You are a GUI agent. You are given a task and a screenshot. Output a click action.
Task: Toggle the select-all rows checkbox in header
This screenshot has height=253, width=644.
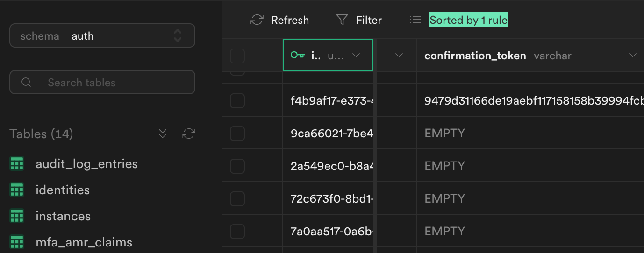237,56
